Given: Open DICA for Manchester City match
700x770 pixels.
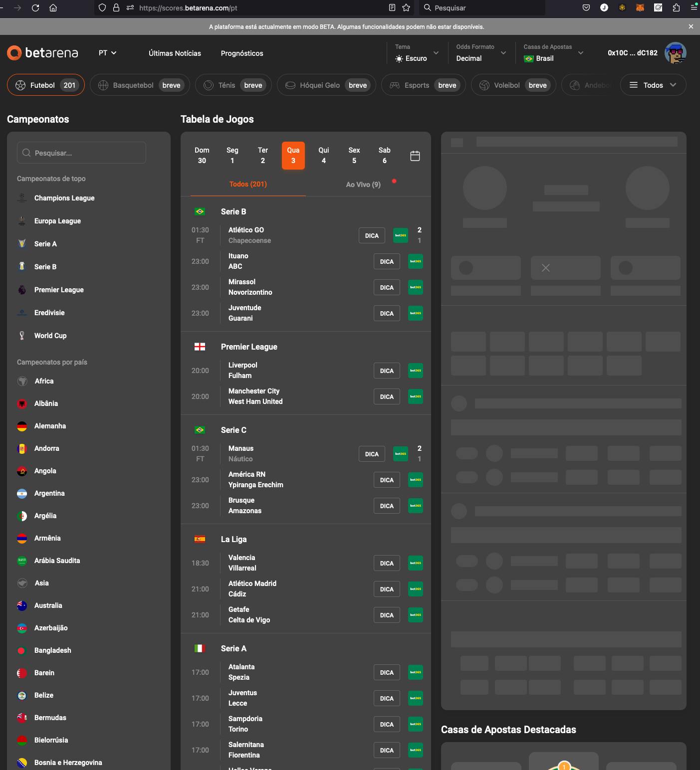Looking at the screenshot, I should pos(387,396).
